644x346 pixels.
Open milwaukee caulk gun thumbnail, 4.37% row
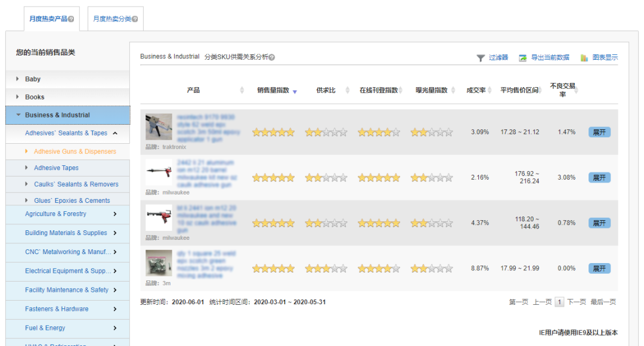click(x=159, y=218)
